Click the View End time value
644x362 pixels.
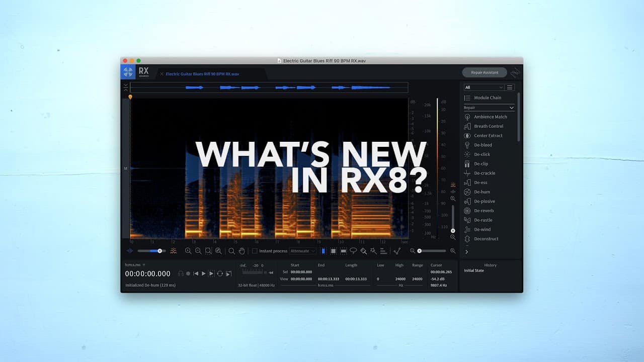click(x=329, y=279)
